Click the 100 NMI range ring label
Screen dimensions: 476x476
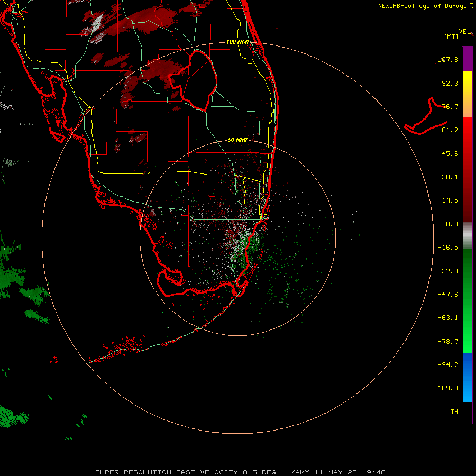coord(237,42)
